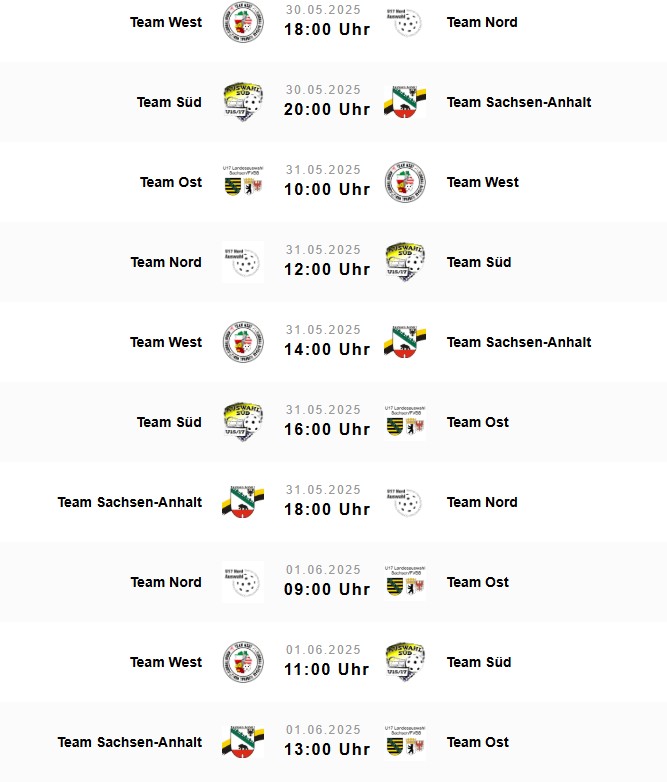Open Team Ost link in 13:00 Uhr match
667x782 pixels.
pos(477,742)
